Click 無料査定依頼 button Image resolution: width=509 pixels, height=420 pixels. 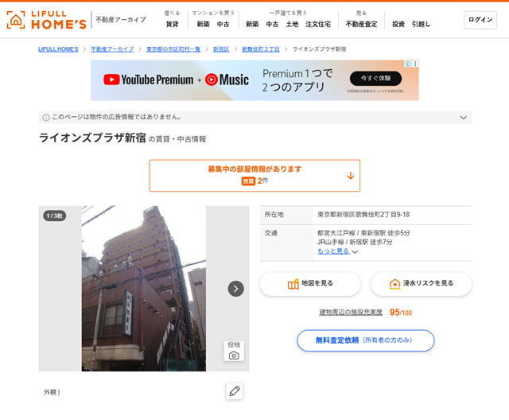click(x=365, y=340)
